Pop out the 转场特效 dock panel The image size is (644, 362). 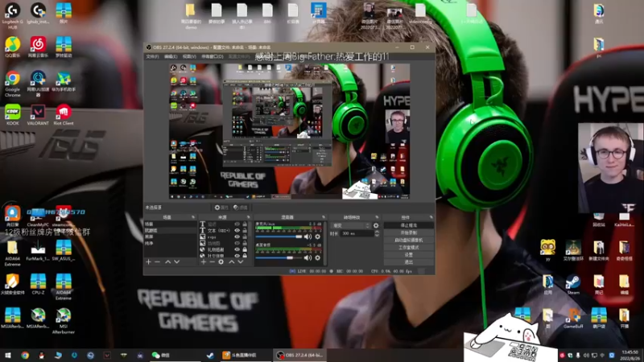point(377,217)
